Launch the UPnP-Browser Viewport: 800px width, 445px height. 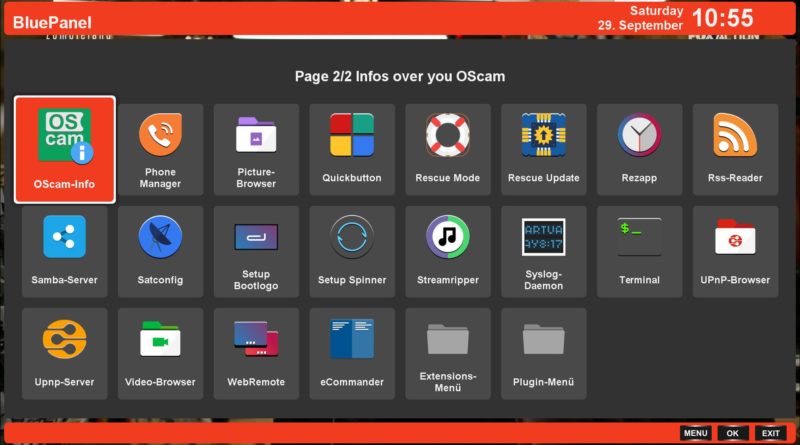click(735, 251)
